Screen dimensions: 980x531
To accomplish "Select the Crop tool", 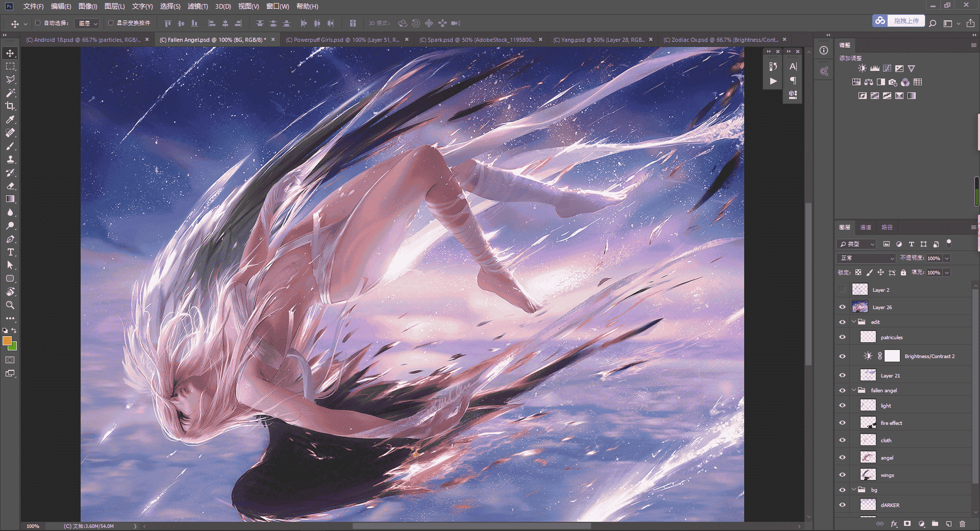I will [10, 106].
